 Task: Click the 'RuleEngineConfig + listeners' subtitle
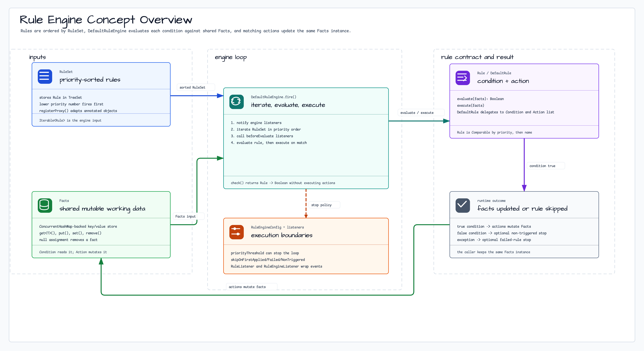point(278,227)
